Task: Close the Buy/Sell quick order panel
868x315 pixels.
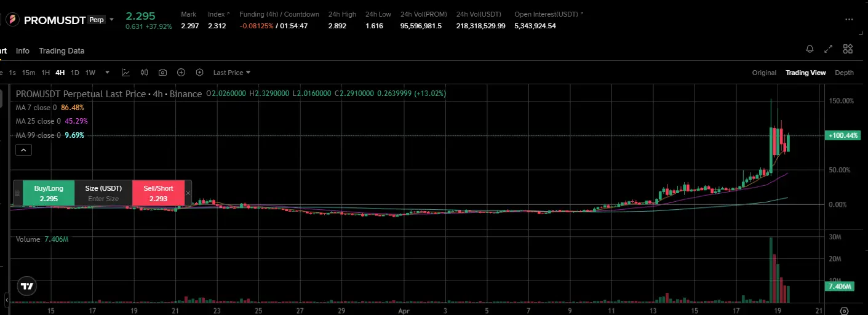Action: pyautogui.click(x=188, y=193)
